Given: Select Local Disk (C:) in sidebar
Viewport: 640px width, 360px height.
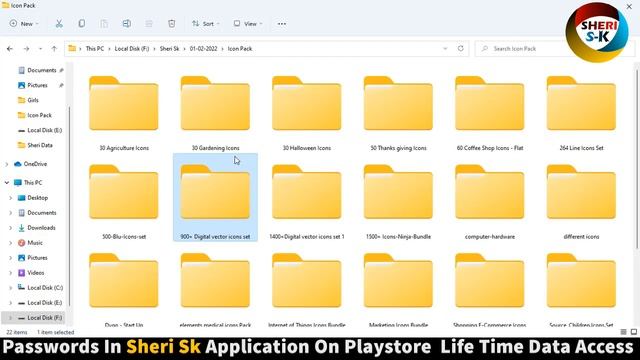Looking at the screenshot, I should tap(40, 288).
